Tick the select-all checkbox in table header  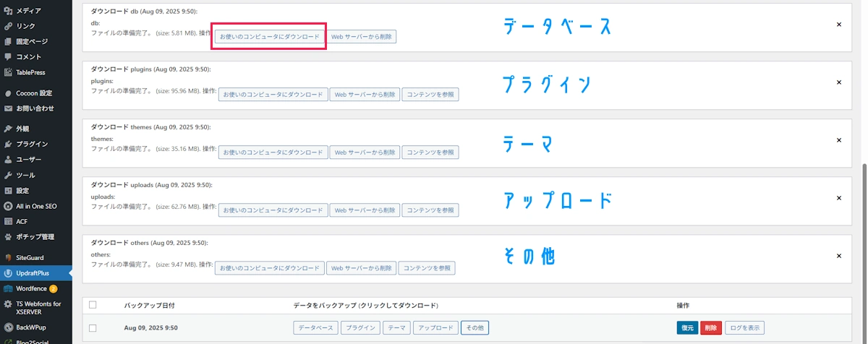coord(93,304)
